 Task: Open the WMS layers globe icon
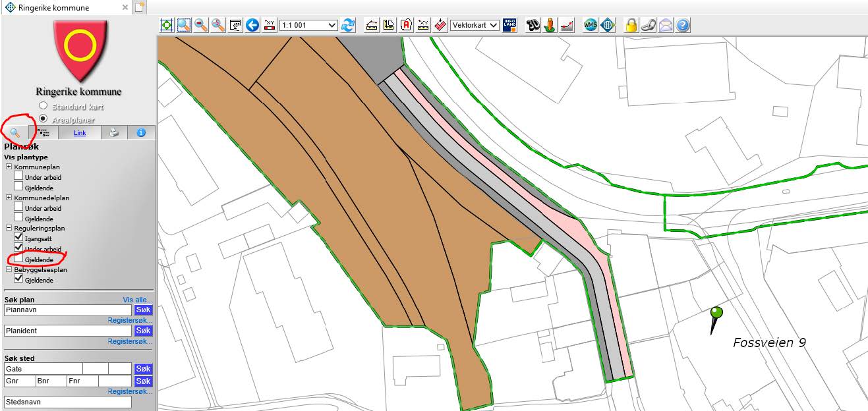(x=591, y=25)
